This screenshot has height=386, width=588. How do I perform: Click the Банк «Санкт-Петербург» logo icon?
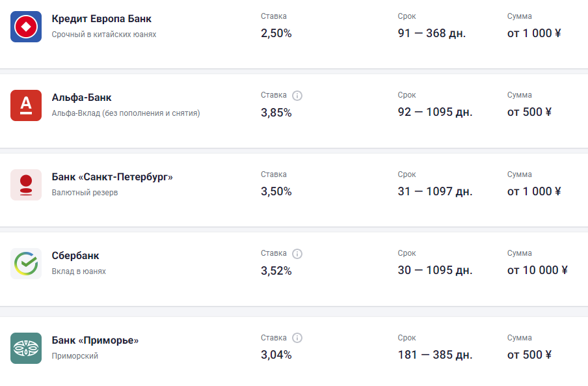click(26, 185)
